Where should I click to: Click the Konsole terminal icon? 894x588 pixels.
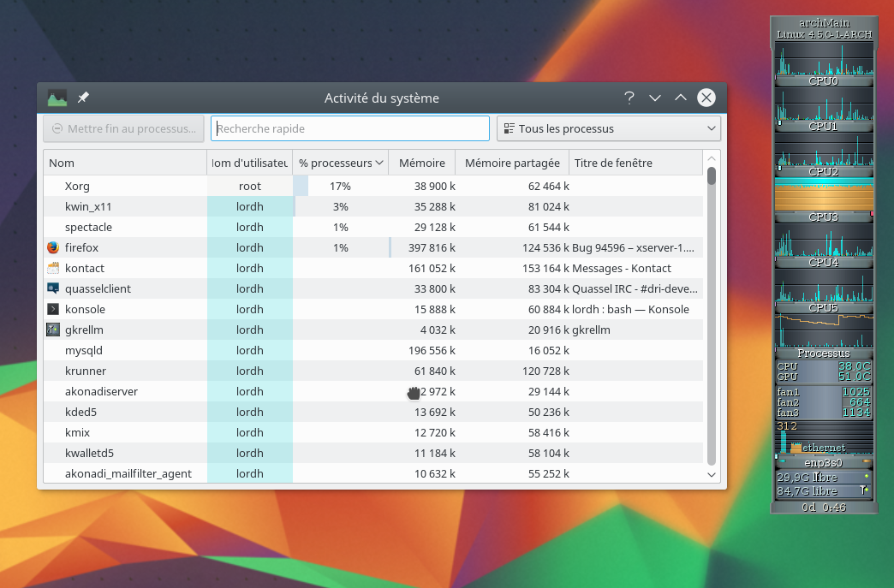point(53,309)
